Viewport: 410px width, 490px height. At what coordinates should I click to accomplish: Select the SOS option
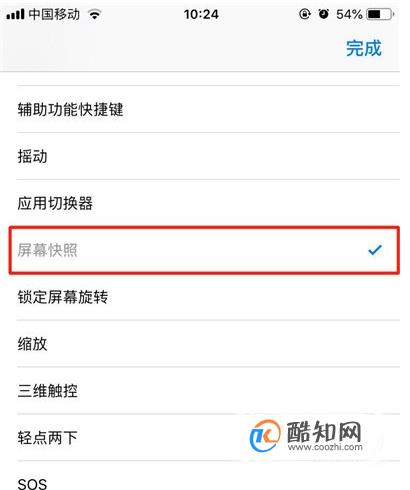[x=208, y=477]
